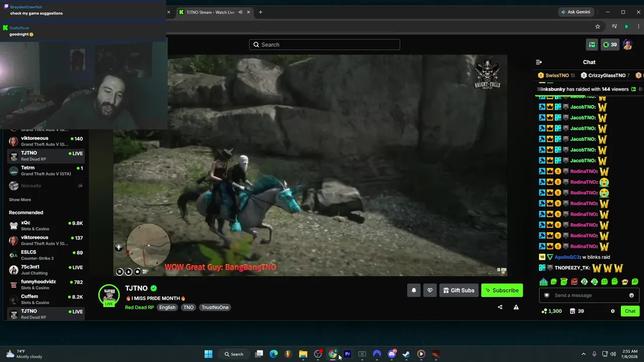Open Steam from the taskbar
The height and width of the screenshot is (362, 644).
click(406, 354)
